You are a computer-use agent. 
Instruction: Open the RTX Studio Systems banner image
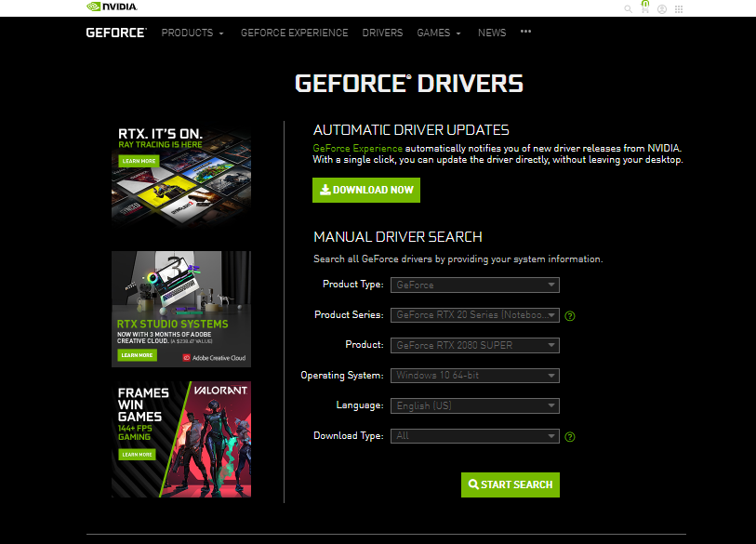pyautogui.click(x=181, y=309)
